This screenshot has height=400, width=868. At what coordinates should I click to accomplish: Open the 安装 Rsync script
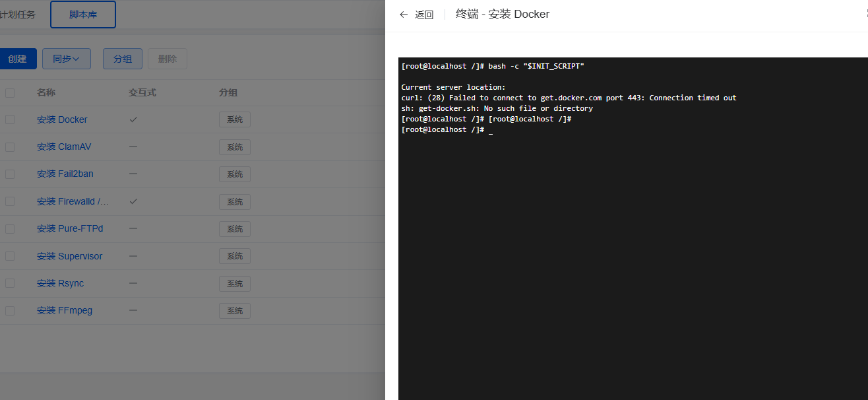[60, 283]
